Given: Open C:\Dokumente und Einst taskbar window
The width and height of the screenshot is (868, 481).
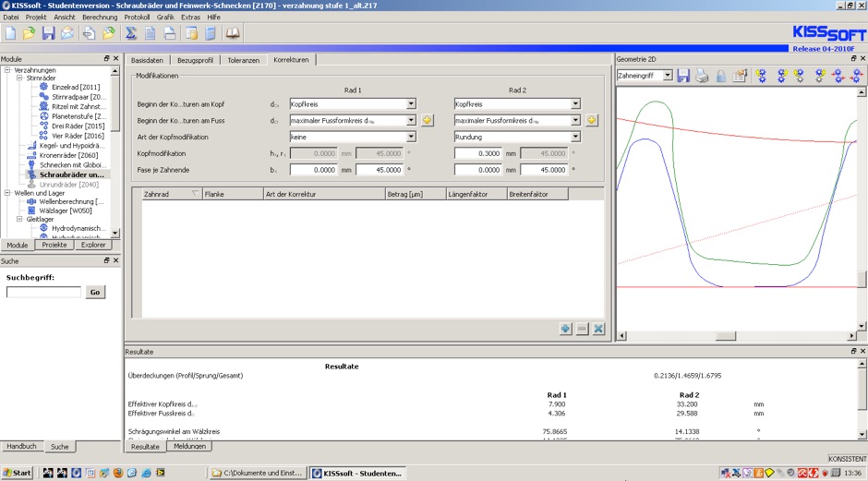Looking at the screenshot, I should pos(258,473).
